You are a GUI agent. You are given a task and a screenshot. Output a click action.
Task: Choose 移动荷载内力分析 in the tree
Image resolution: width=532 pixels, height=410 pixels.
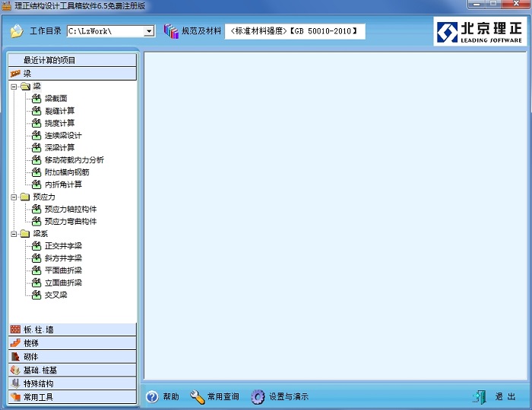[74, 160]
